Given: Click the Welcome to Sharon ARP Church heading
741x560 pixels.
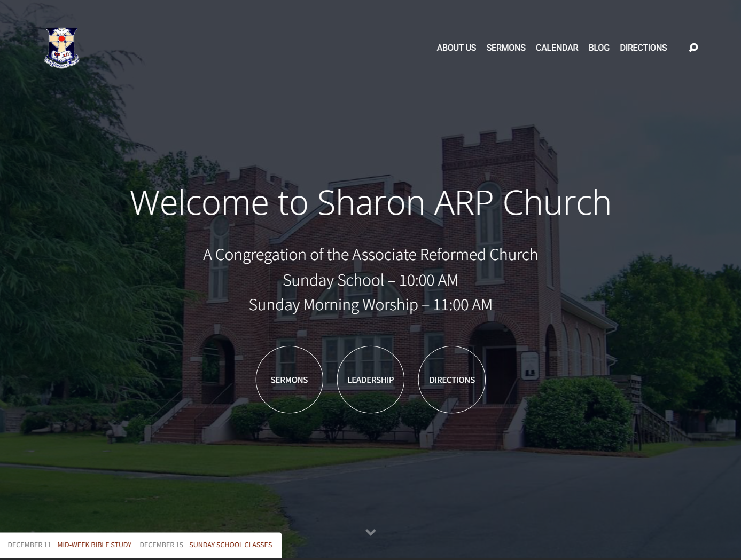Looking at the screenshot, I should pyautogui.click(x=370, y=202).
